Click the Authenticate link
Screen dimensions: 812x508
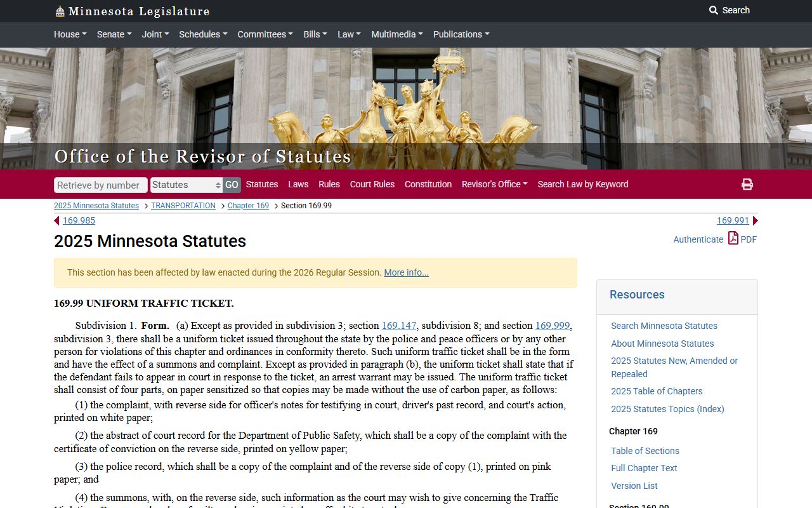tap(698, 239)
